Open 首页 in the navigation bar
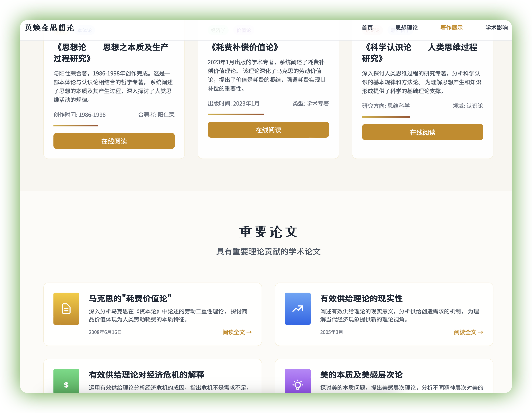This screenshot has height=413, width=532. tap(367, 28)
